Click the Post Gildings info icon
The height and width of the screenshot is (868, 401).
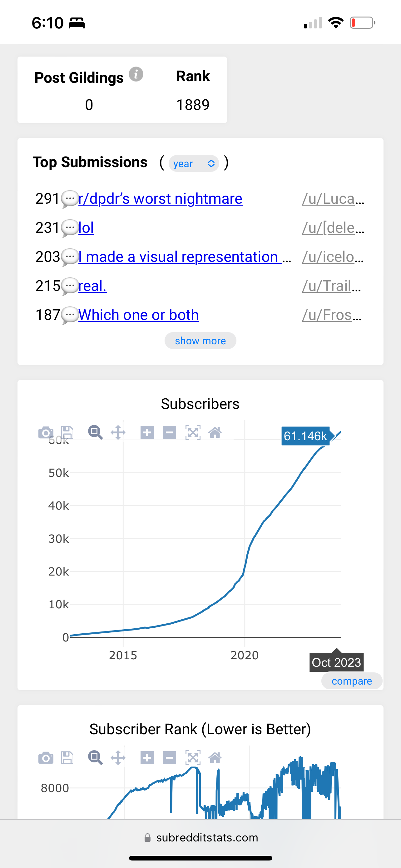136,74
